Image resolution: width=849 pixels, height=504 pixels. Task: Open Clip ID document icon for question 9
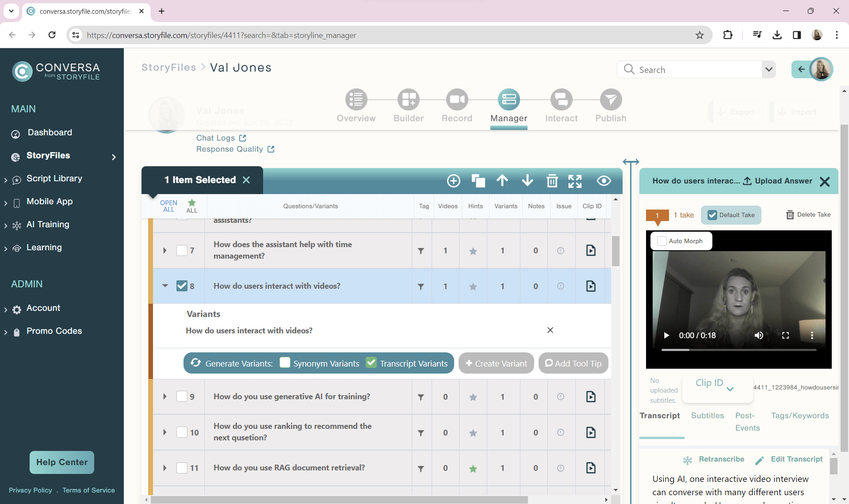591,397
